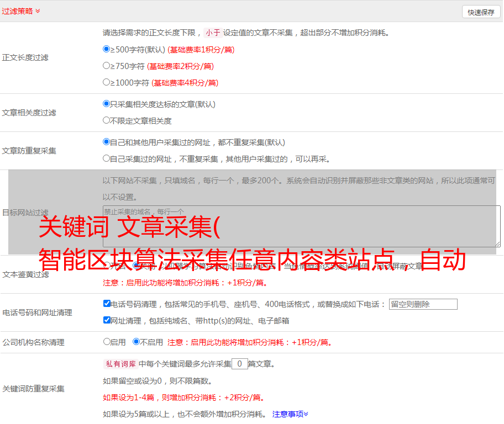Image resolution: width=504 pixels, height=424 pixels.
Task: Click the (基础费率4积分/篇) red note
Action: [x=185, y=83]
